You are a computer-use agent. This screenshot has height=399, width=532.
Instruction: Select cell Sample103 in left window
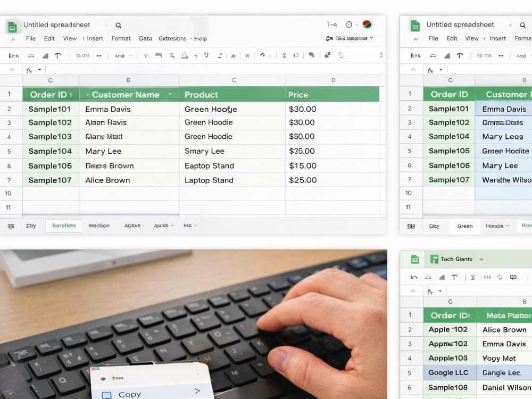coord(51,137)
